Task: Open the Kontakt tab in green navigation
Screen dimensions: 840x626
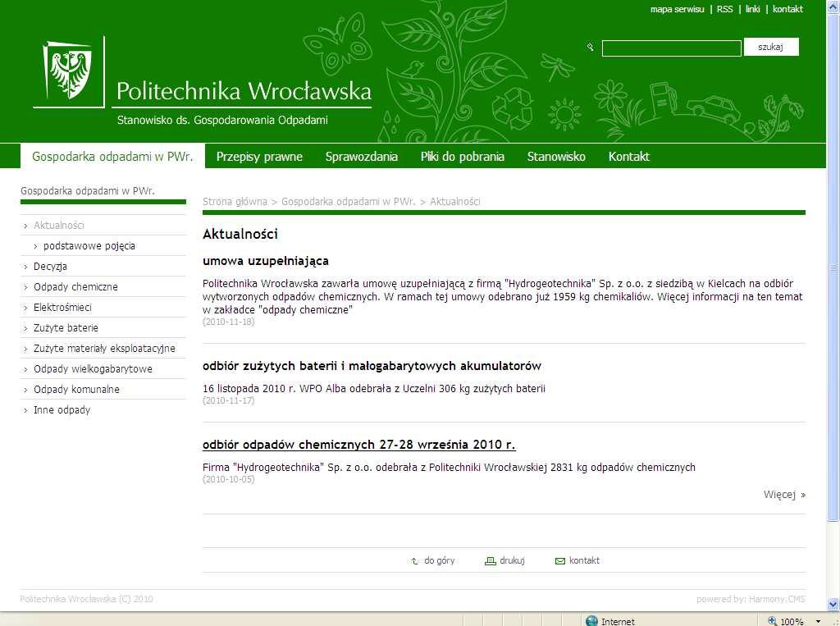Action: pos(629,157)
